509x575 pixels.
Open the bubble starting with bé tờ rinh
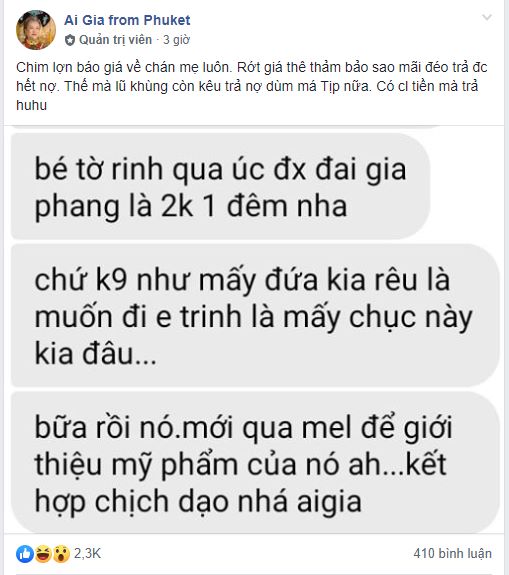(x=220, y=187)
